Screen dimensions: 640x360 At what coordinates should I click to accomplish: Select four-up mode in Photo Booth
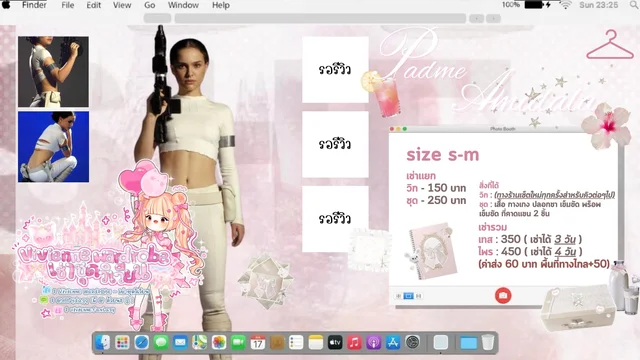399,296
